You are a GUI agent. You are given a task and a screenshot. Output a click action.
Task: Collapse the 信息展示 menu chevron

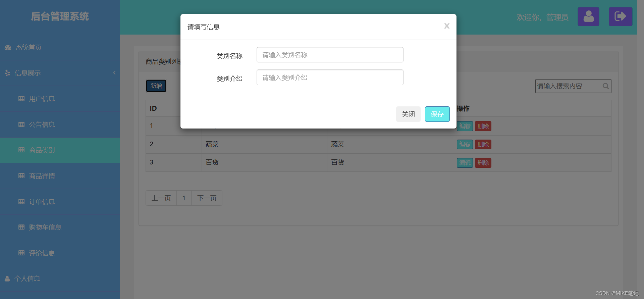coord(114,73)
